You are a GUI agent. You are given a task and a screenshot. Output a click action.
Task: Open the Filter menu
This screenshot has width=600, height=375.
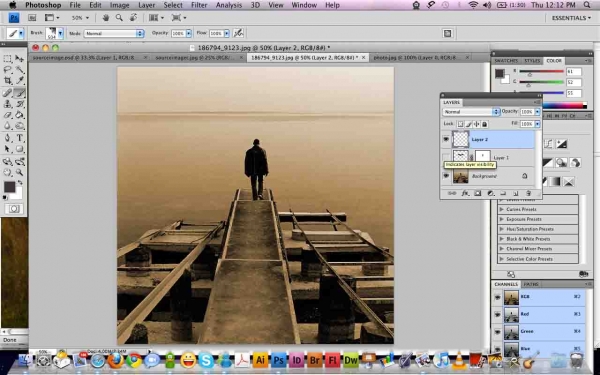coord(199,5)
